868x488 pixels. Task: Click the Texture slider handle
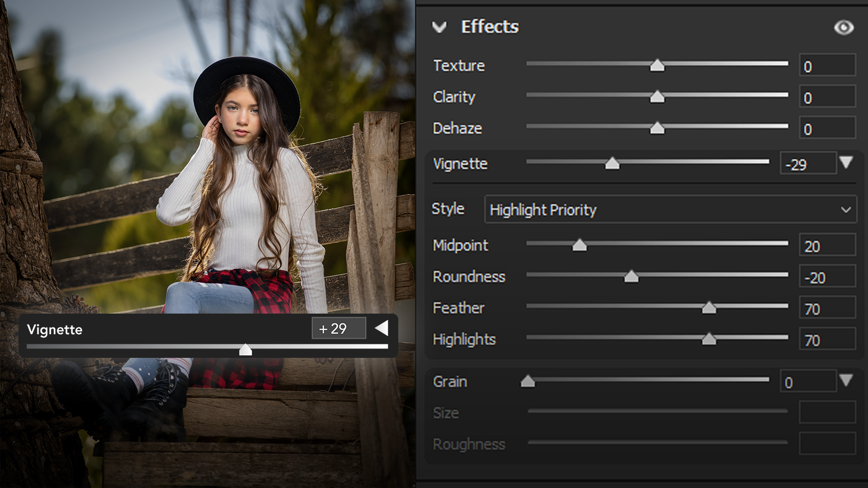(x=657, y=66)
